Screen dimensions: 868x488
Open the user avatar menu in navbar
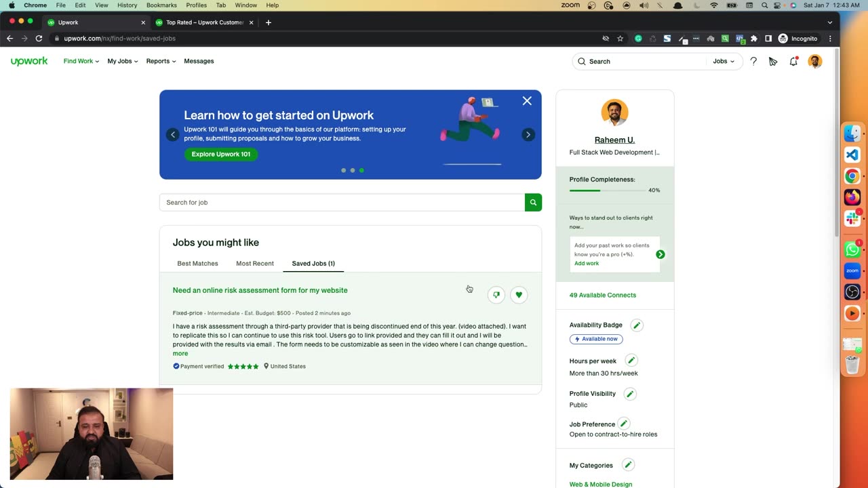click(x=815, y=61)
